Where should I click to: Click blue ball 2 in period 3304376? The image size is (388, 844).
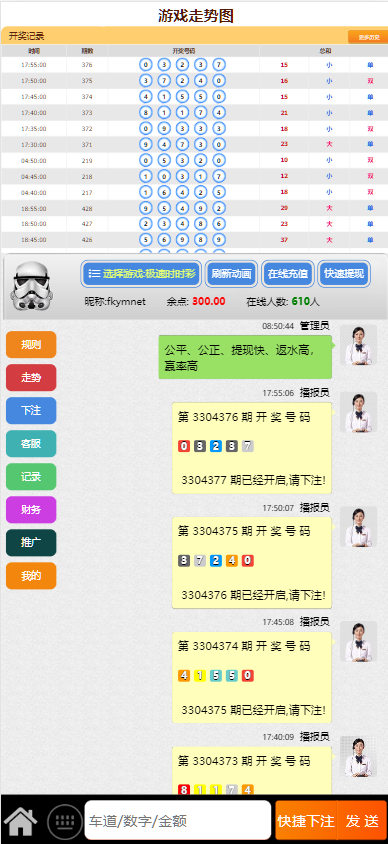click(216, 446)
